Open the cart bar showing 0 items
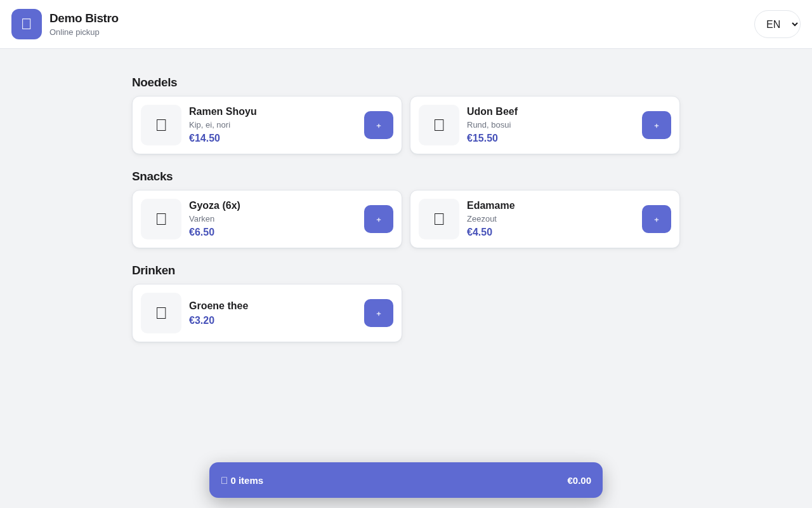Screen dimensions: 812x508 pyautogui.click(x=406, y=480)
